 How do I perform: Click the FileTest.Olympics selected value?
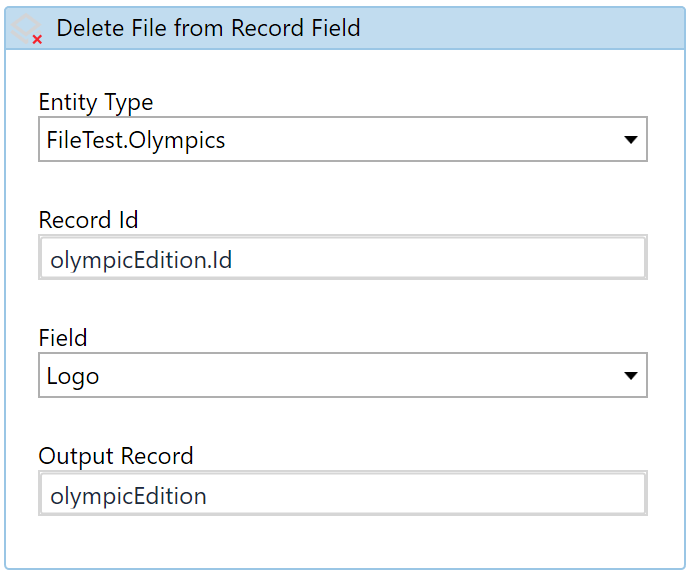(136, 140)
